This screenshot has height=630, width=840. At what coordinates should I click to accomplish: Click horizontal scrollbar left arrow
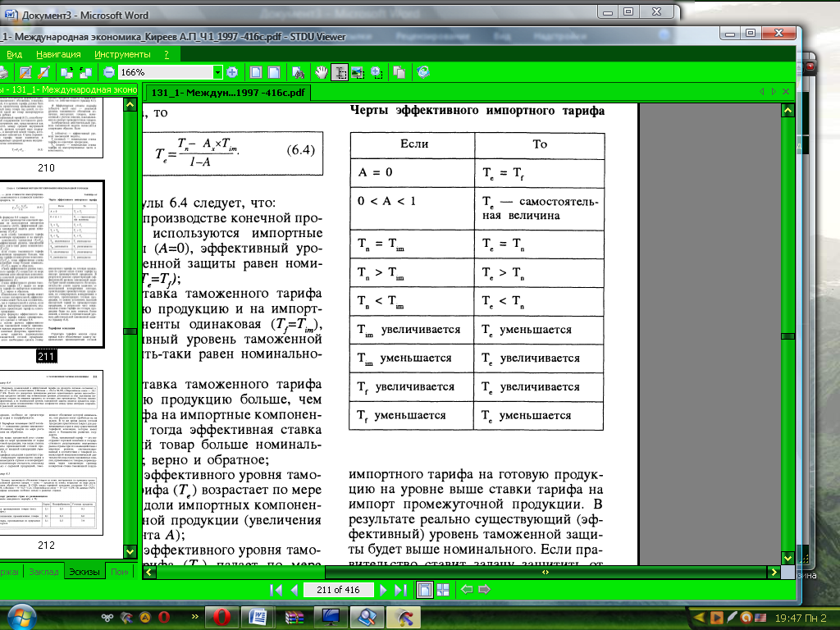click(x=149, y=572)
